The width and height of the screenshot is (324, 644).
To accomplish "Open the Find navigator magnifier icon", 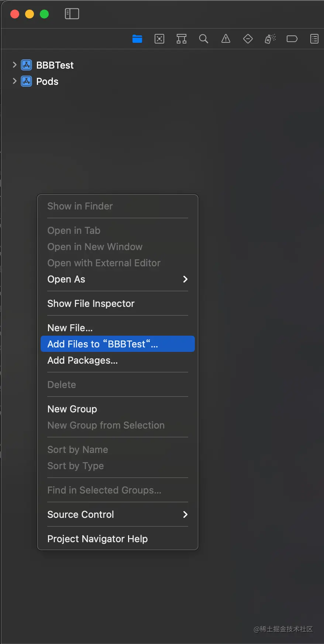I will 204,39.
